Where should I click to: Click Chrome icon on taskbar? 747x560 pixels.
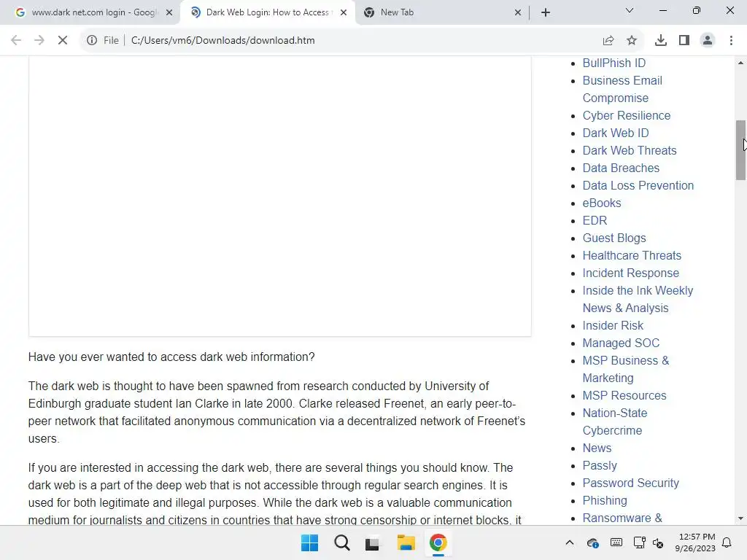pos(438,542)
